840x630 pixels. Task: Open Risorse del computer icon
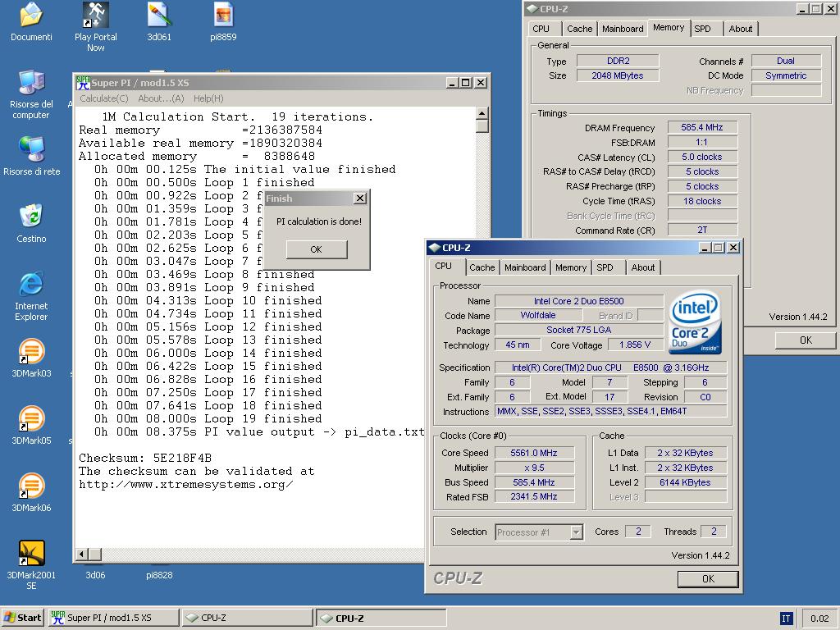[x=31, y=83]
